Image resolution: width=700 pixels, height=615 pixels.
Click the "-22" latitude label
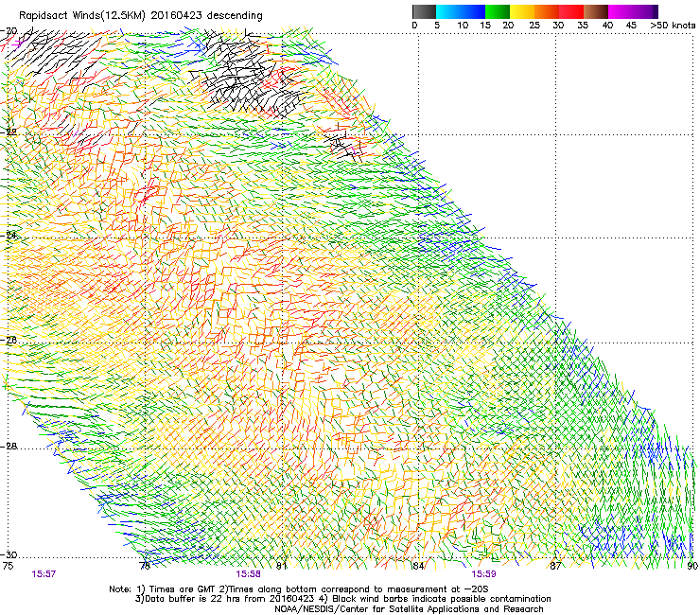click(x=9, y=132)
